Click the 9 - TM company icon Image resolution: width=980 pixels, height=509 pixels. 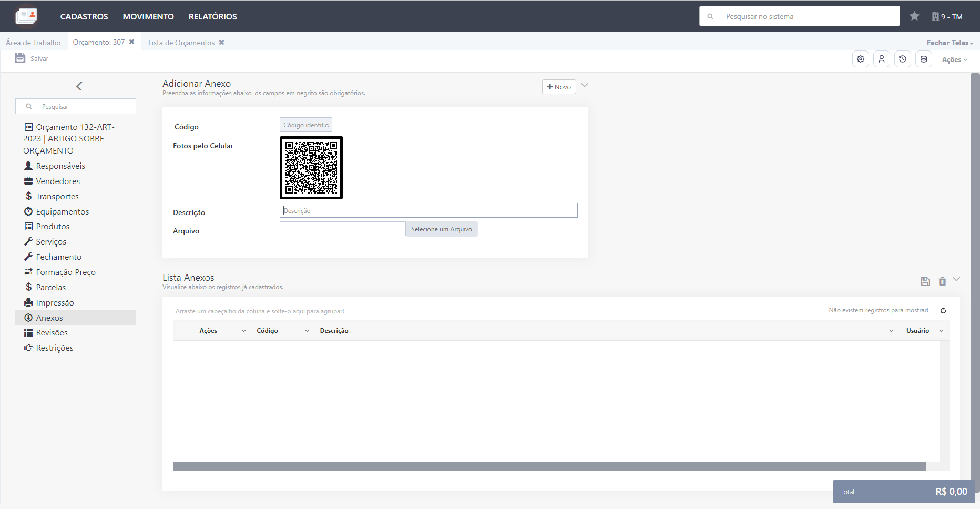click(935, 16)
